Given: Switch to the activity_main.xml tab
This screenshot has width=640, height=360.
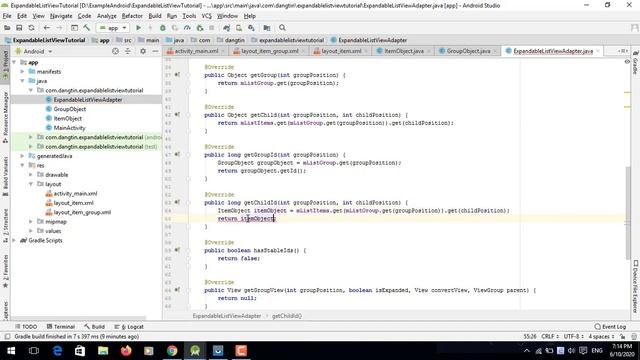Looking at the screenshot, I should (196, 51).
